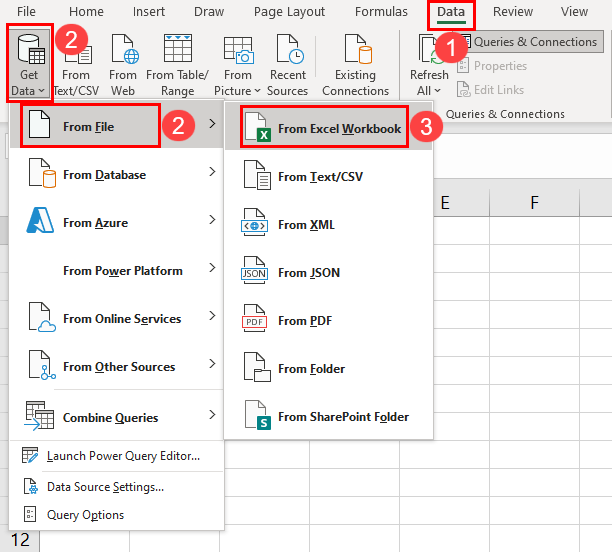Screen dimensions: 612x552
Task: Click the JSON file icon
Action: pos(254,270)
